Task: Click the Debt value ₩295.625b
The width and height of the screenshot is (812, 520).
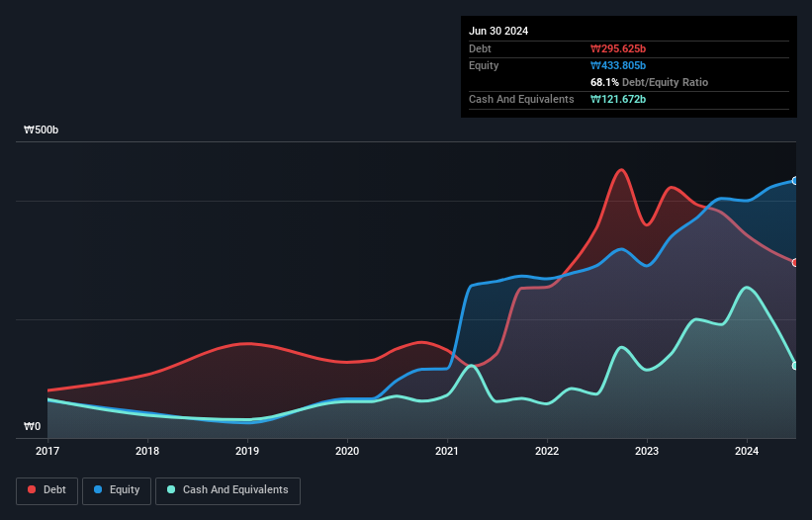Action: [x=618, y=48]
